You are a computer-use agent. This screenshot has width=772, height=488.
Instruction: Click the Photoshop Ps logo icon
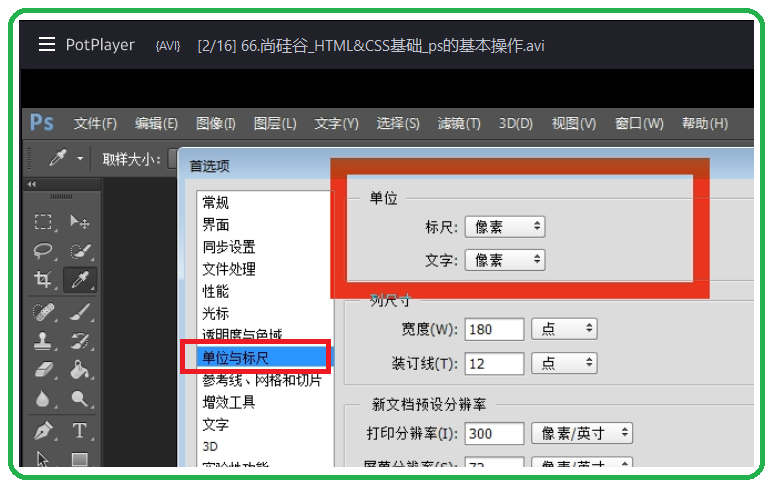[x=41, y=123]
